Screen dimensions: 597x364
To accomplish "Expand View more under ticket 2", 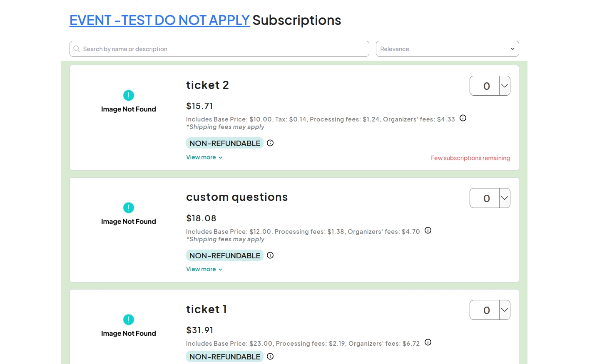I will (x=204, y=157).
